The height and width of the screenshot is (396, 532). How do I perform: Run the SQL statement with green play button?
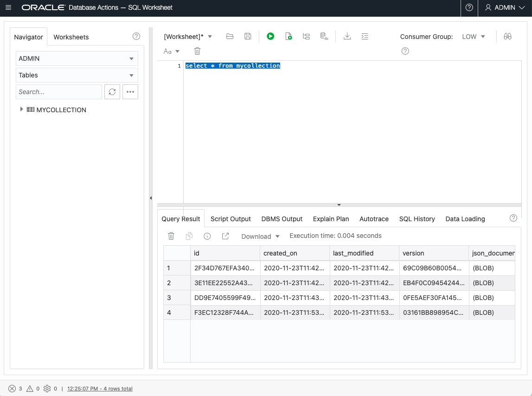[270, 36]
